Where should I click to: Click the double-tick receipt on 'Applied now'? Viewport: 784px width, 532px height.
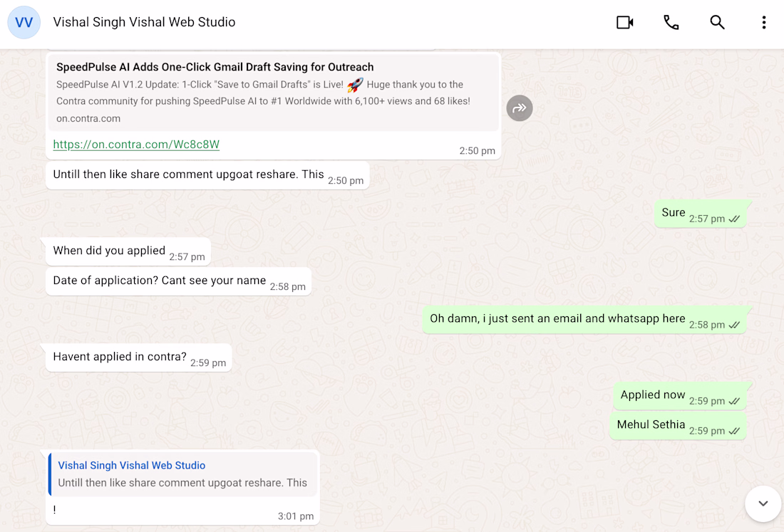pos(734,401)
